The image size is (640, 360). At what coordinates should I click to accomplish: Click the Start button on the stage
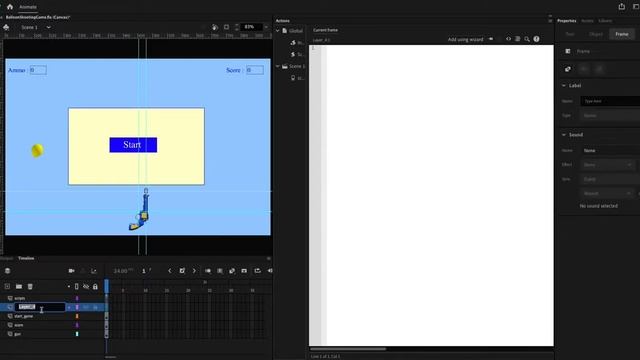click(x=133, y=145)
